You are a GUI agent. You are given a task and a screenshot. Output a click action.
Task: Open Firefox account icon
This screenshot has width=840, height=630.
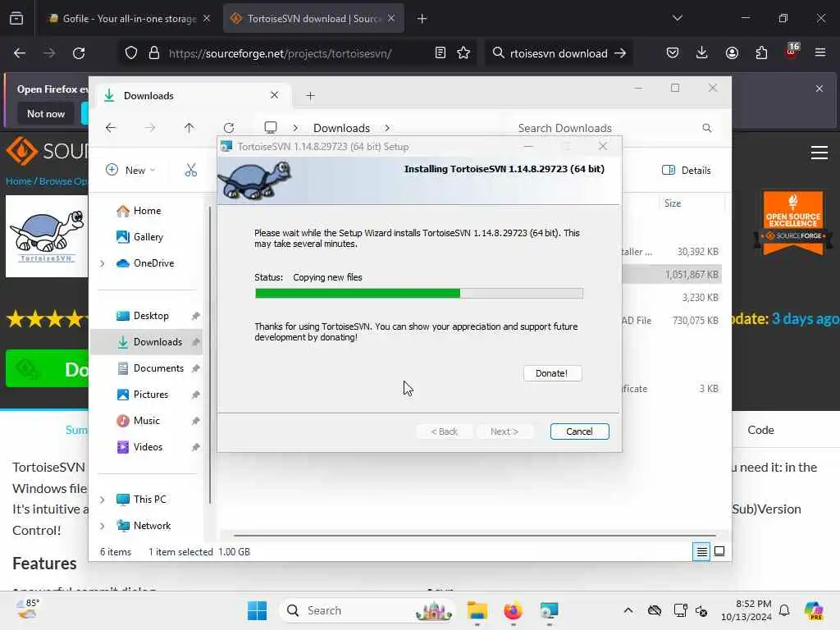pos(732,53)
